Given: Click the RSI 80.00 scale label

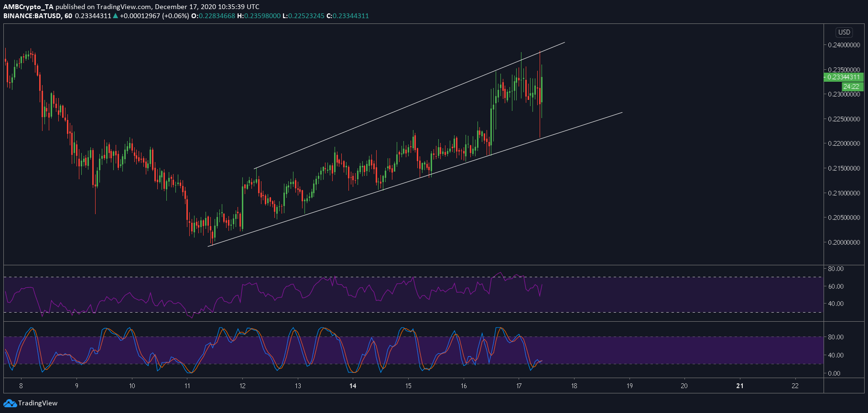Looking at the screenshot, I should tap(836, 269).
